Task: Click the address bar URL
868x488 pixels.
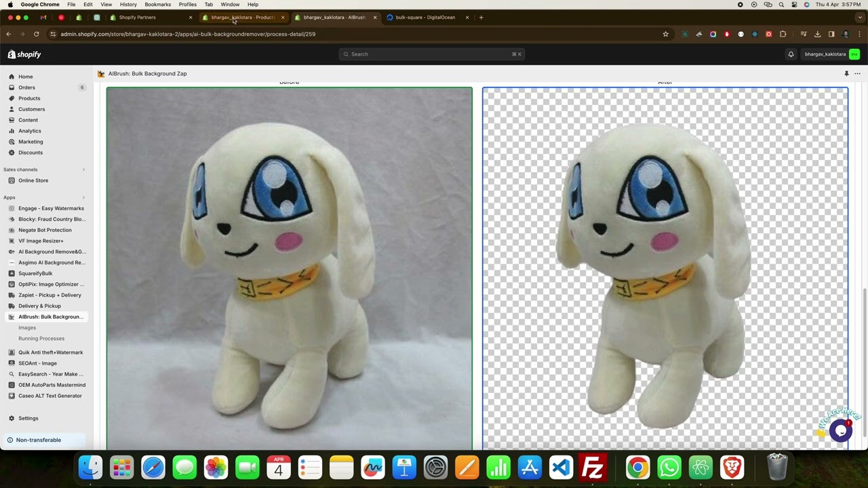Action: (188, 34)
